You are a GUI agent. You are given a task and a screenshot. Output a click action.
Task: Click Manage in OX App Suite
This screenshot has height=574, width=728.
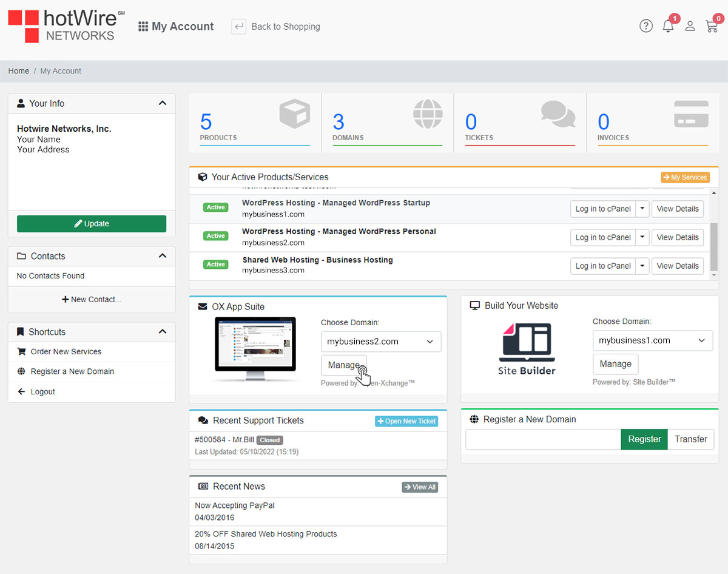click(344, 365)
